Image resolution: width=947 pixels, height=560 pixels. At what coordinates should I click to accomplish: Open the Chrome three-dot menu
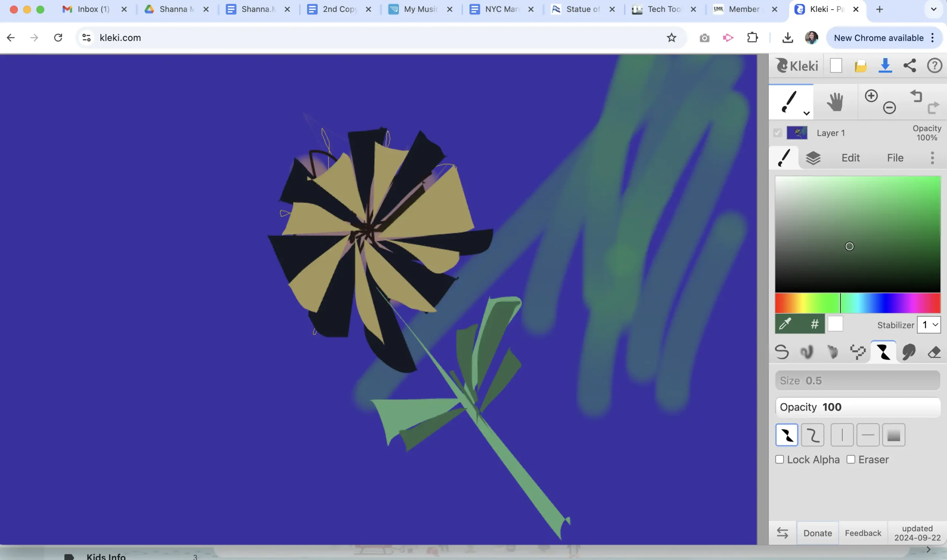[x=932, y=38]
